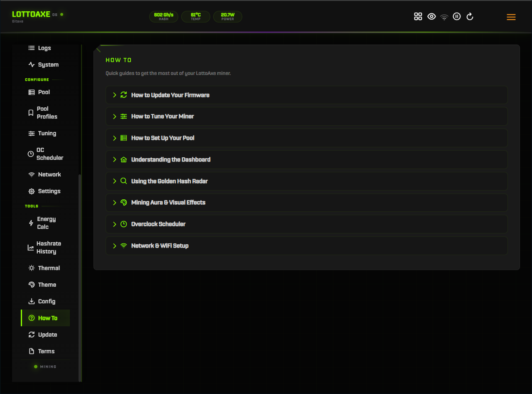Expand Using the Golden Hash Radar
Screen dimensions: 532x394
click(x=307, y=181)
